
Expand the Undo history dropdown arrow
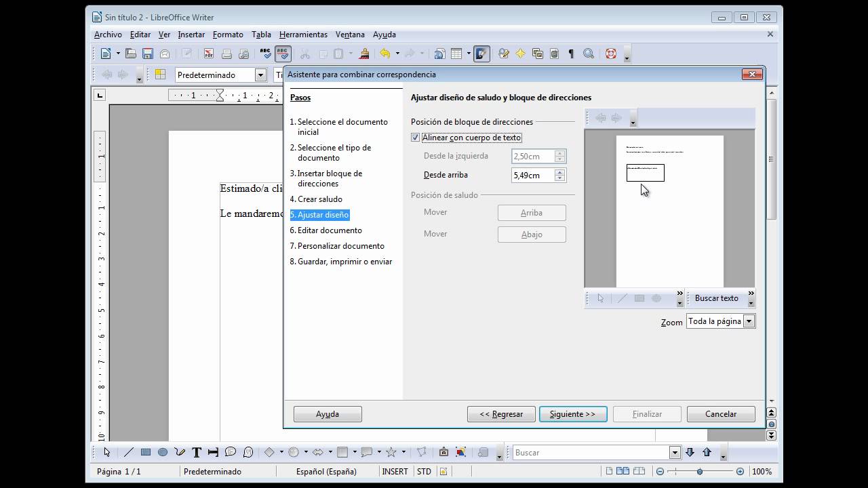tap(397, 54)
